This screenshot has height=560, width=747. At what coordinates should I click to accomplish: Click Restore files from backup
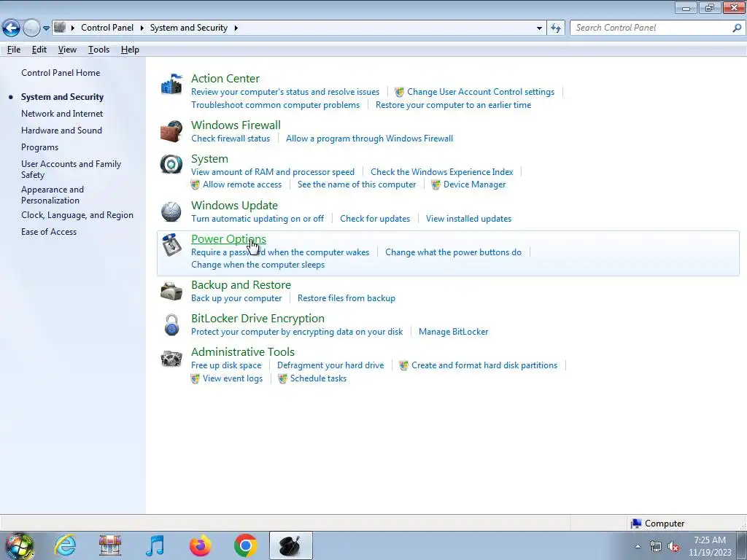coord(347,298)
